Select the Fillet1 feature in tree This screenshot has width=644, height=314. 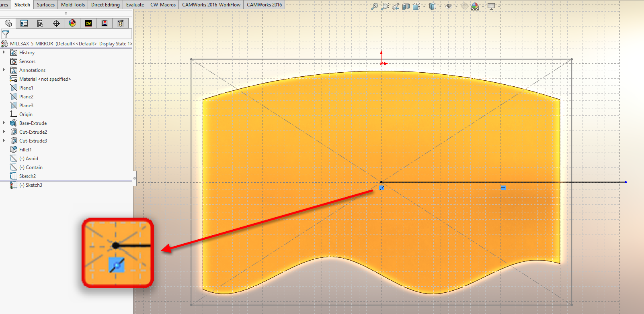25,150
